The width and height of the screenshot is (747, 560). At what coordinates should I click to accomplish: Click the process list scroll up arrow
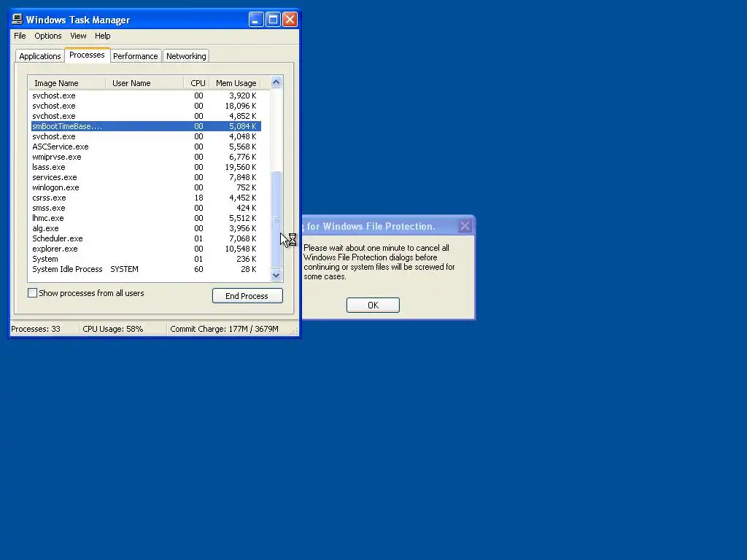pos(276,82)
